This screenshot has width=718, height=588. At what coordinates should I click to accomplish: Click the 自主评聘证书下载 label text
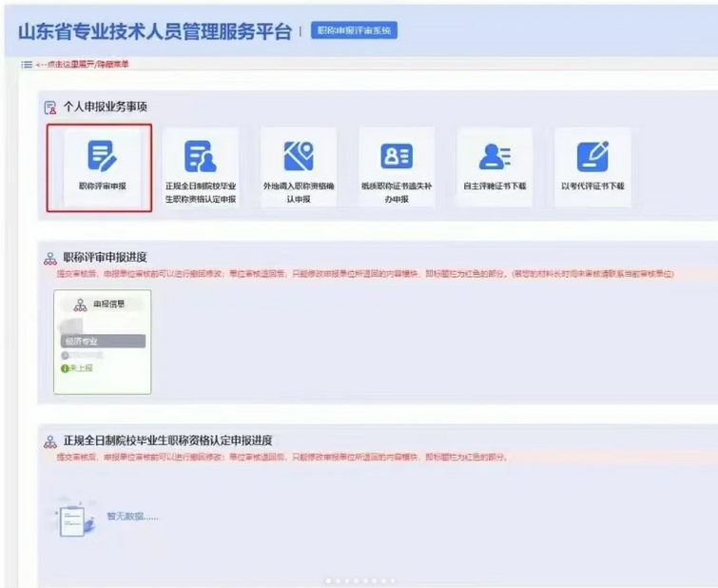point(495,186)
